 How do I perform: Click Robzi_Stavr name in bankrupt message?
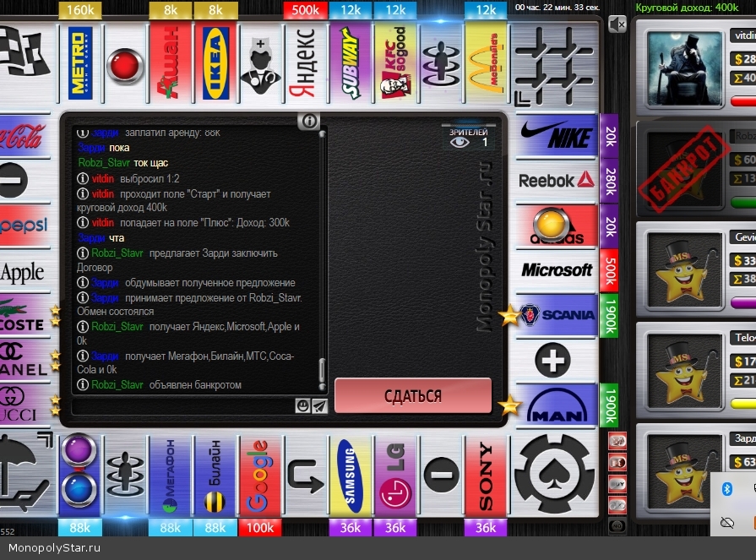tap(117, 384)
